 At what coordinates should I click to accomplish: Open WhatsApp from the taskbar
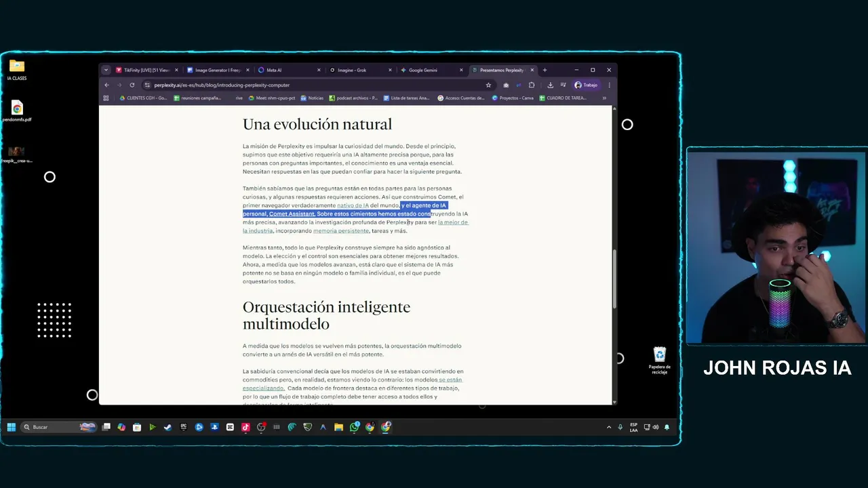354,427
